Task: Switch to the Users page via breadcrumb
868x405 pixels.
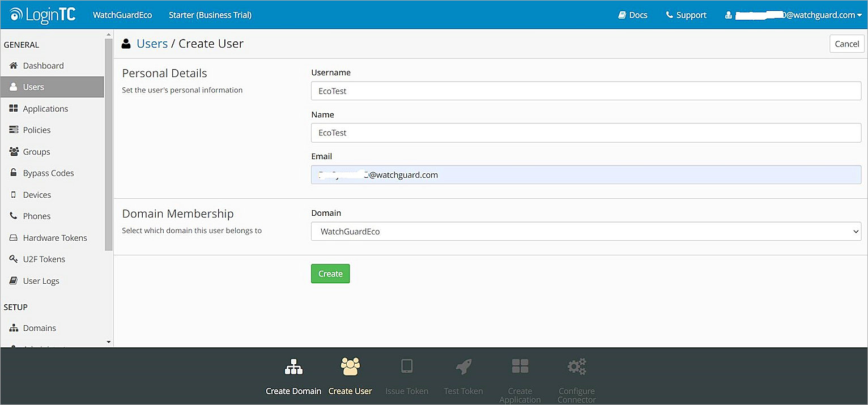Action: (x=151, y=43)
